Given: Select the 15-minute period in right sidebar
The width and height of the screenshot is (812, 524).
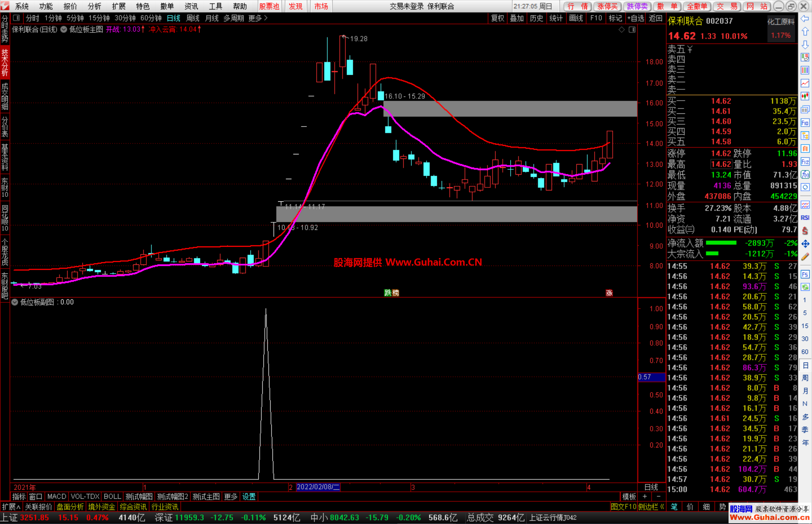Looking at the screenshot, I should 805,326.
